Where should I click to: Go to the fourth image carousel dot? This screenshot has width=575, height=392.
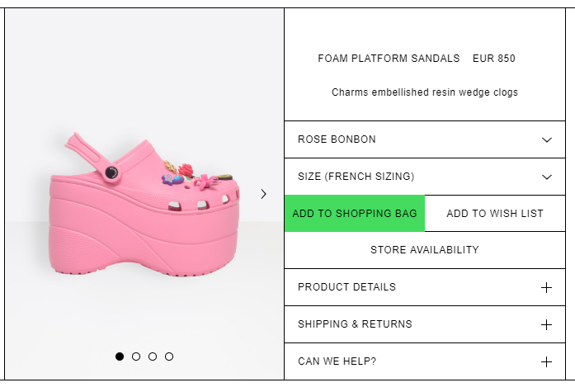(169, 357)
